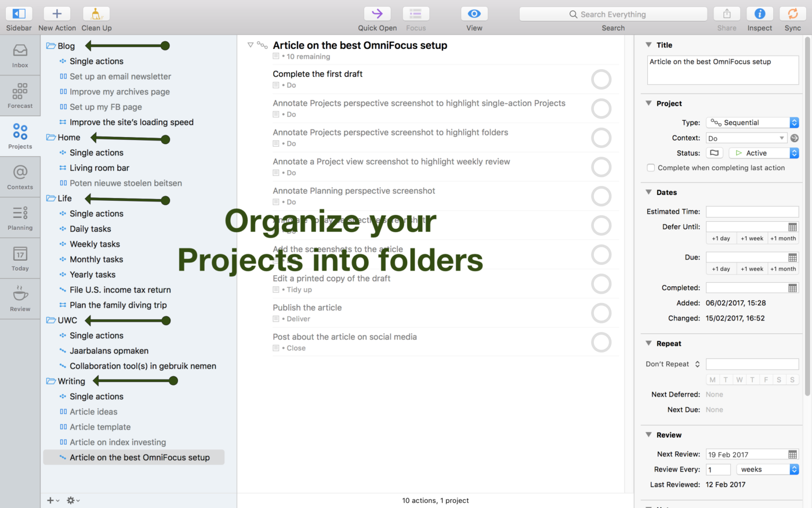Toggle the Inspect info button
The image size is (812, 508).
(x=760, y=14)
